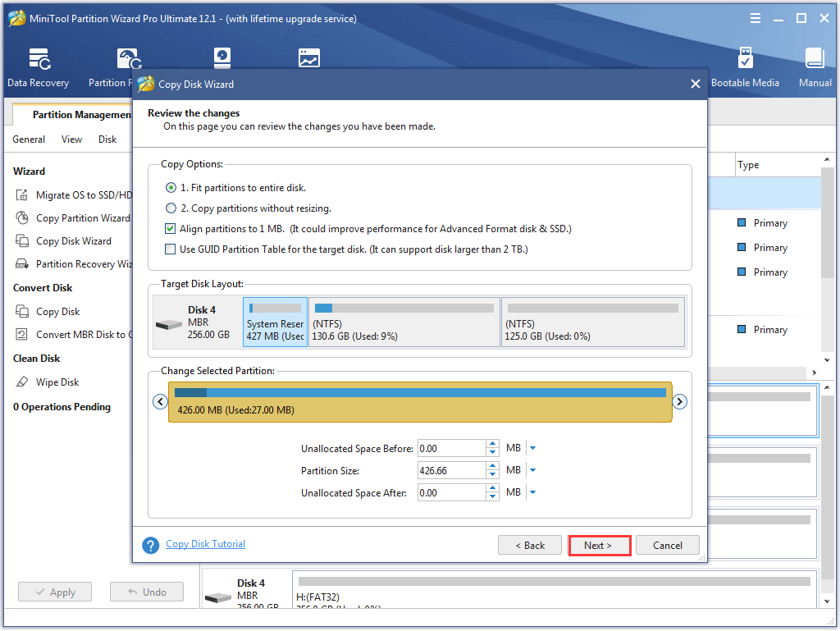Click the Disk Benchmark toolbar icon

[x=221, y=58]
